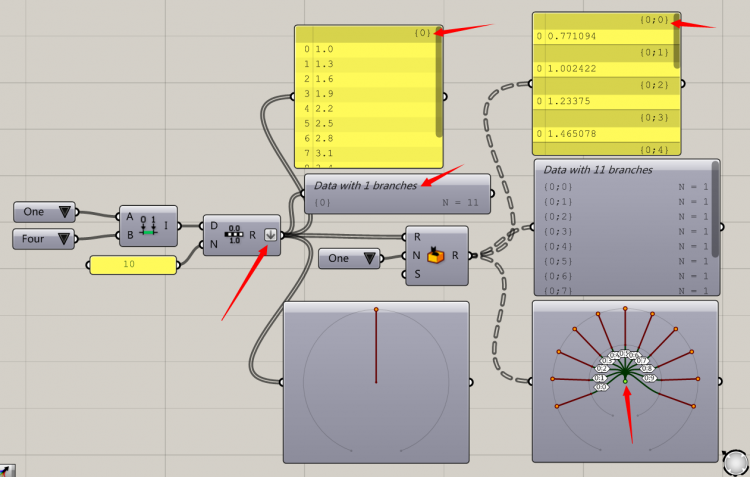Select the value 3.1 in the yellow panel
Screen dimensions: 750x477
pyautogui.click(x=324, y=153)
